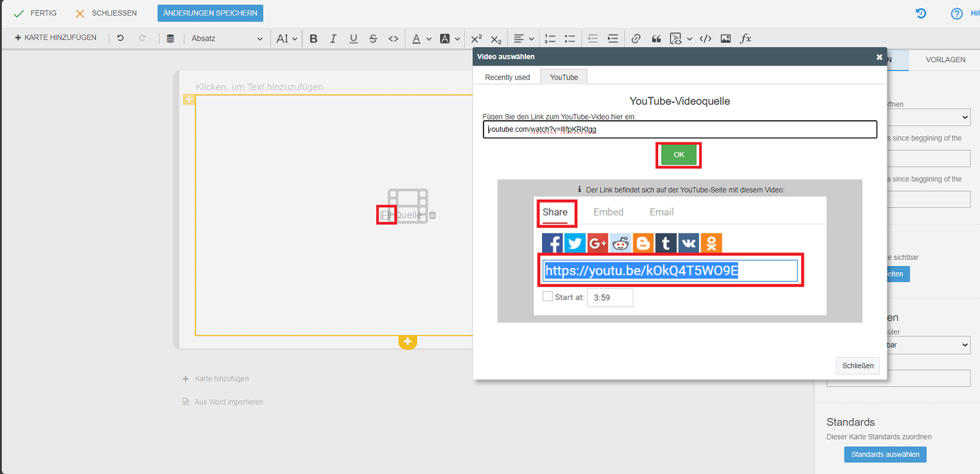Open the right panel dropdown ending in 'bar'
The height and width of the screenshot is (474, 980).
(899, 345)
